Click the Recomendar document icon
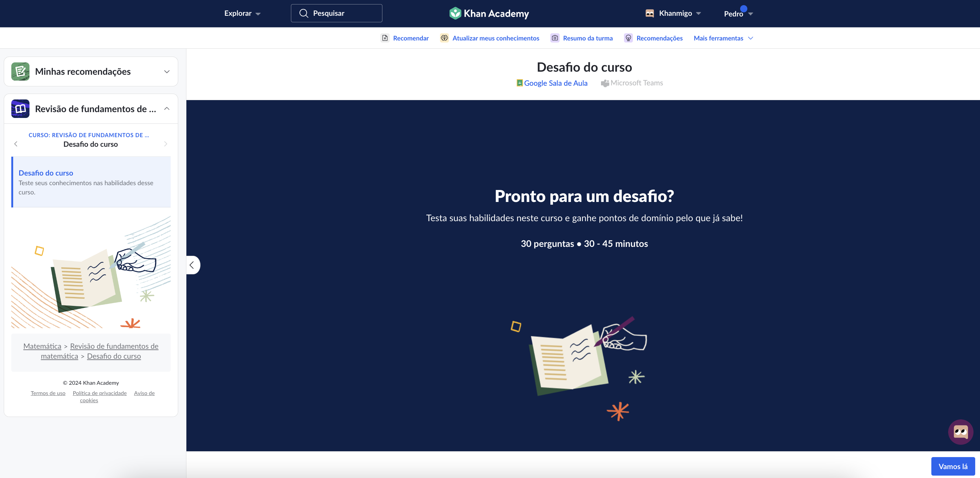Image resolution: width=980 pixels, height=478 pixels. point(385,38)
